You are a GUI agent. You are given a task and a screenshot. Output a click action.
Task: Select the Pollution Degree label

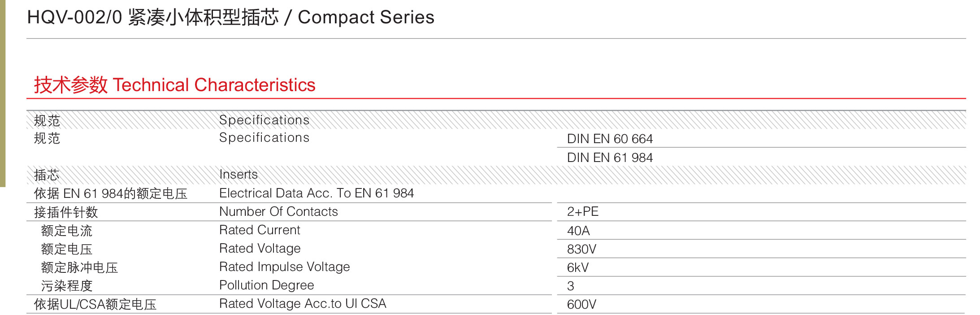tap(267, 285)
